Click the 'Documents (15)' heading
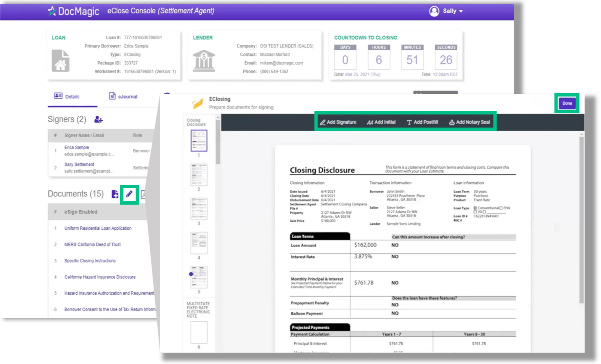Image resolution: width=601 pixels, height=364 pixels. point(76,194)
